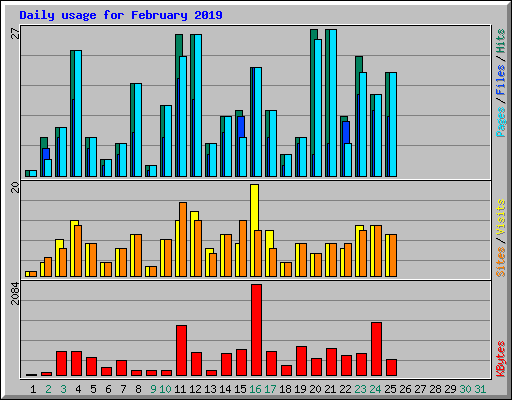This screenshot has height=400, width=512.
Task: Click day label 16 on the axis
Action: coord(255,389)
